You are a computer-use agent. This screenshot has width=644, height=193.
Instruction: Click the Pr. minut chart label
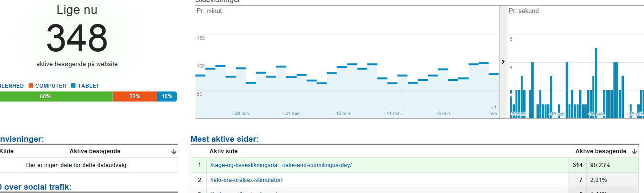point(209,11)
